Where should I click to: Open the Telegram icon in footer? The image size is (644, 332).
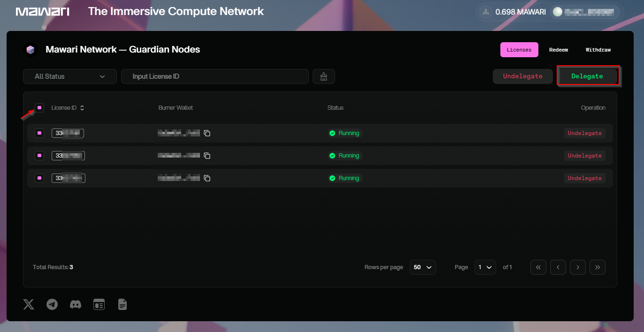point(52,304)
